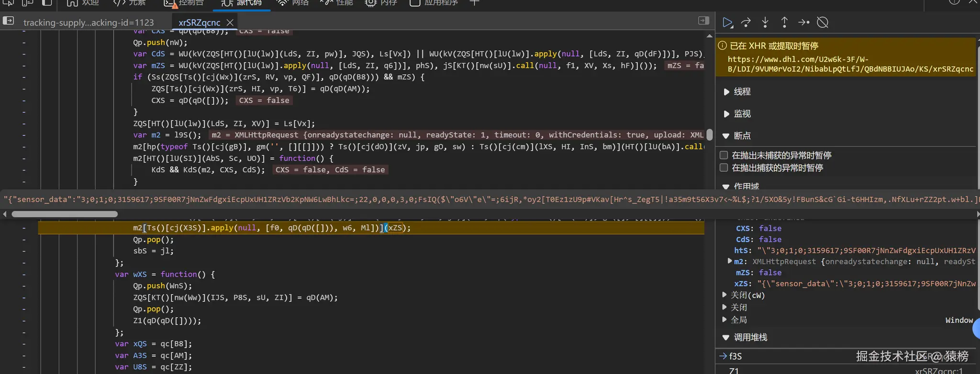Click the 'var U8S = qc[ZZ];' line

pos(153,367)
